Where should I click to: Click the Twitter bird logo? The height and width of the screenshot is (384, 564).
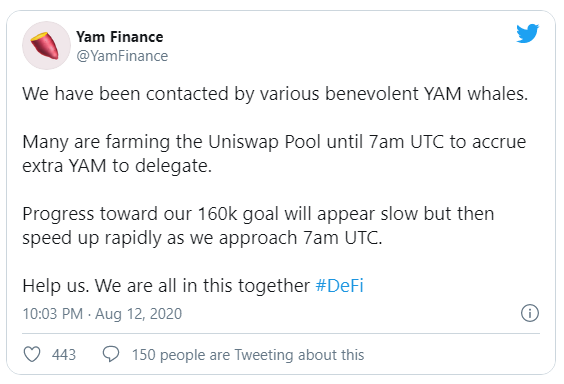[x=527, y=33]
